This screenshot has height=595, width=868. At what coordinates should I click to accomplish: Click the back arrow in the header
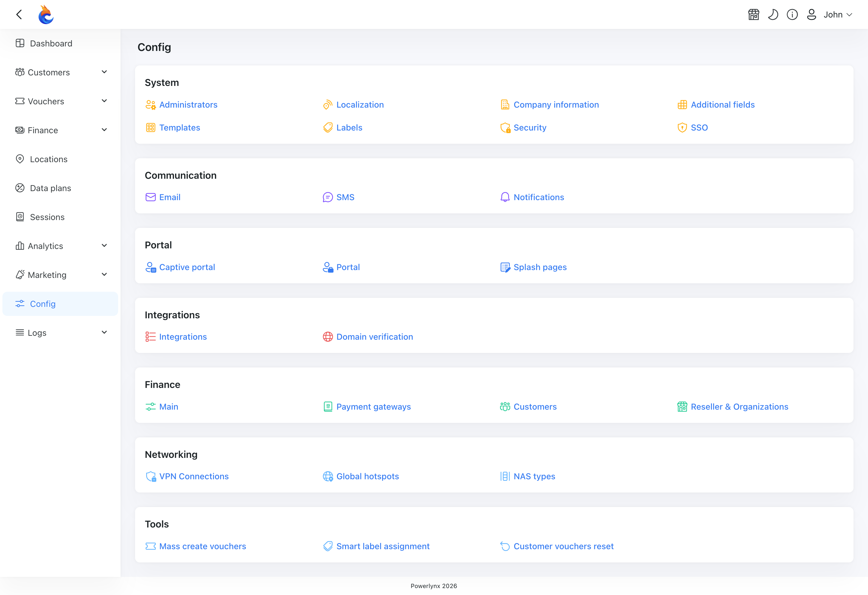pyautogui.click(x=19, y=14)
